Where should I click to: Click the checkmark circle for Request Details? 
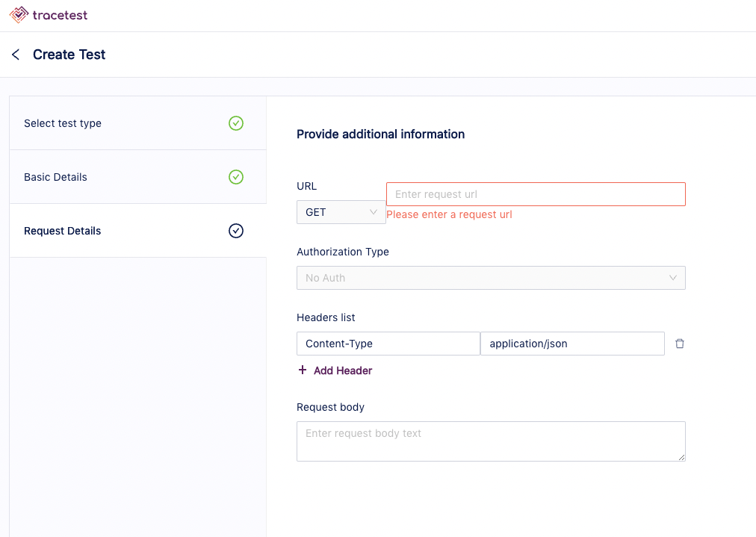(236, 231)
